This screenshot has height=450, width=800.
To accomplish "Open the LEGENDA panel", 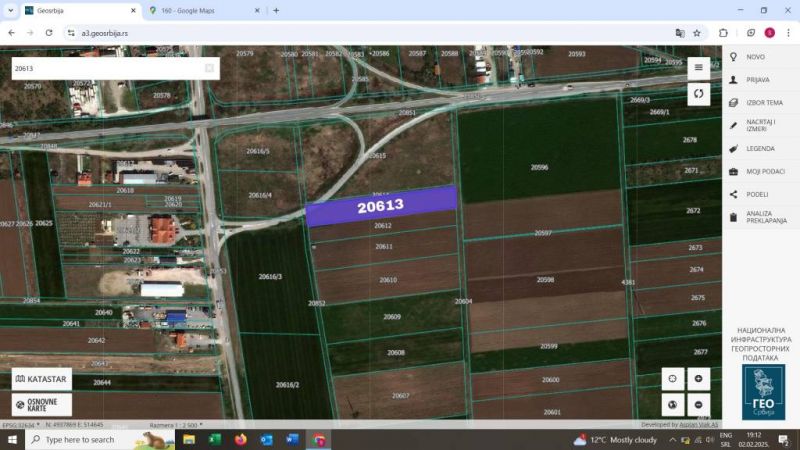I will coord(759,148).
